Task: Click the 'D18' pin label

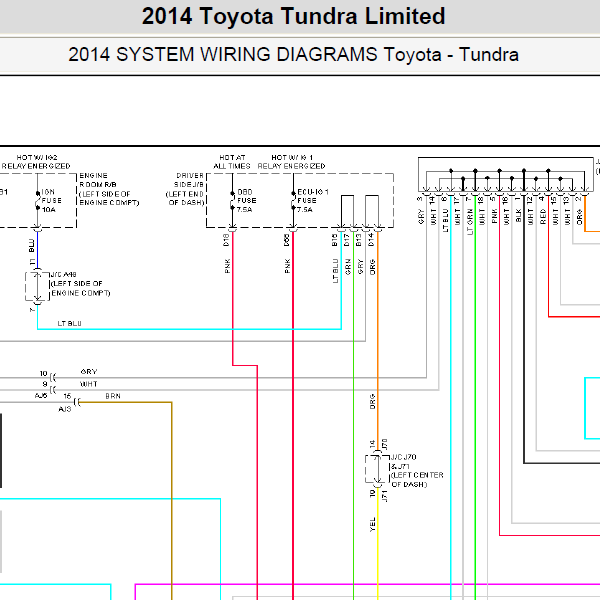Action: [226, 240]
